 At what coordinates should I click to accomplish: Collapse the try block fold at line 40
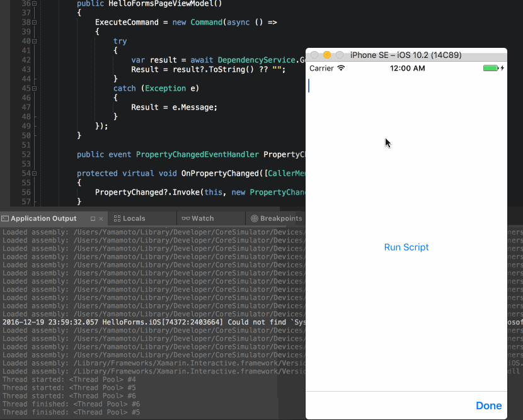[35, 42]
